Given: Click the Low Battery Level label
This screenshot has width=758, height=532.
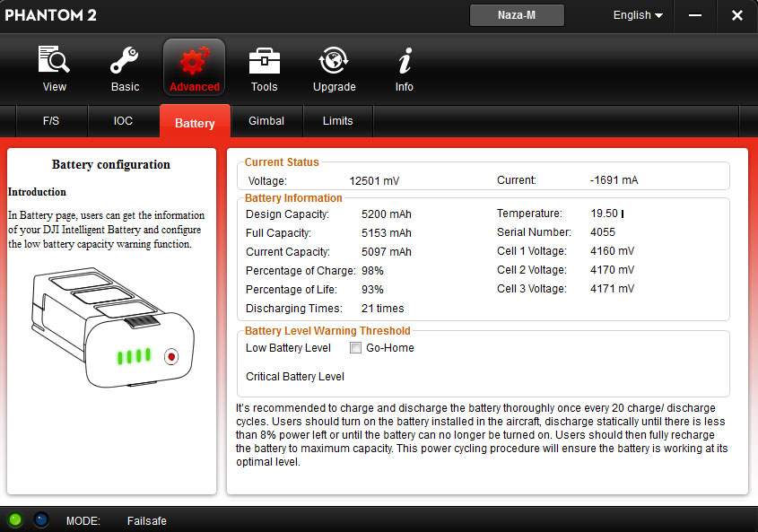Looking at the screenshot, I should (288, 348).
